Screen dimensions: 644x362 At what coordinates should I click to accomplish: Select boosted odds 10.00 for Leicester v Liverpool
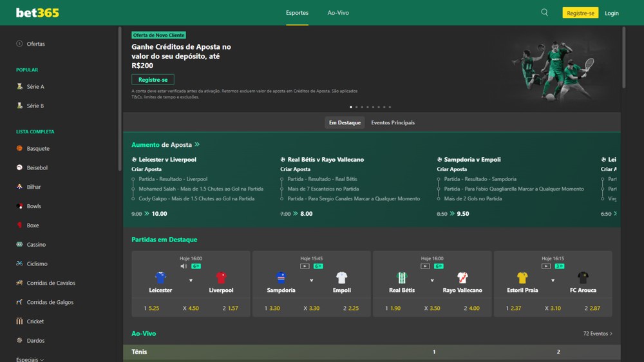pos(159,214)
